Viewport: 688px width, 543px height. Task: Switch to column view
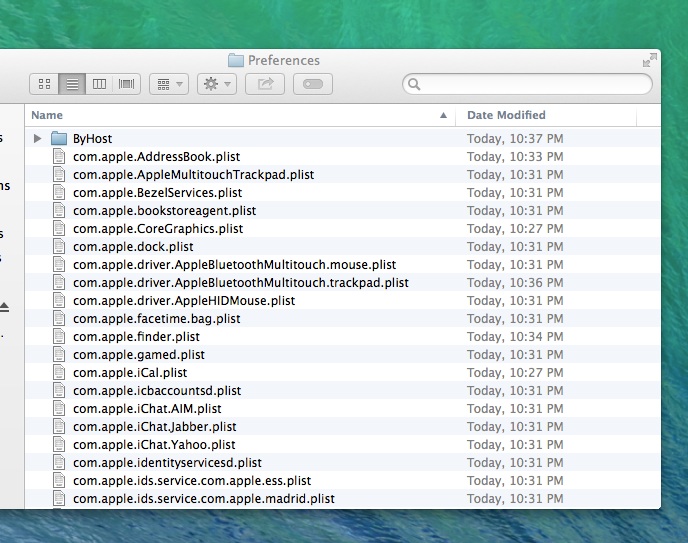click(x=99, y=84)
